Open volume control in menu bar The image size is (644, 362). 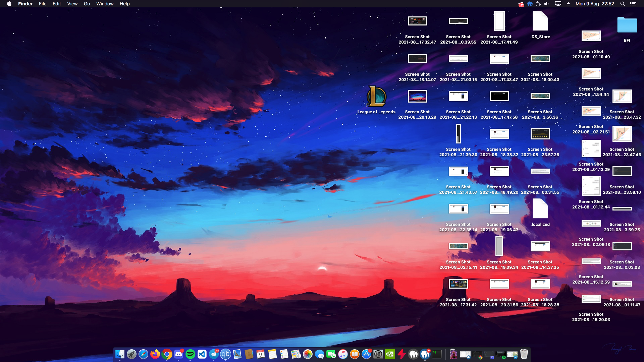click(547, 4)
